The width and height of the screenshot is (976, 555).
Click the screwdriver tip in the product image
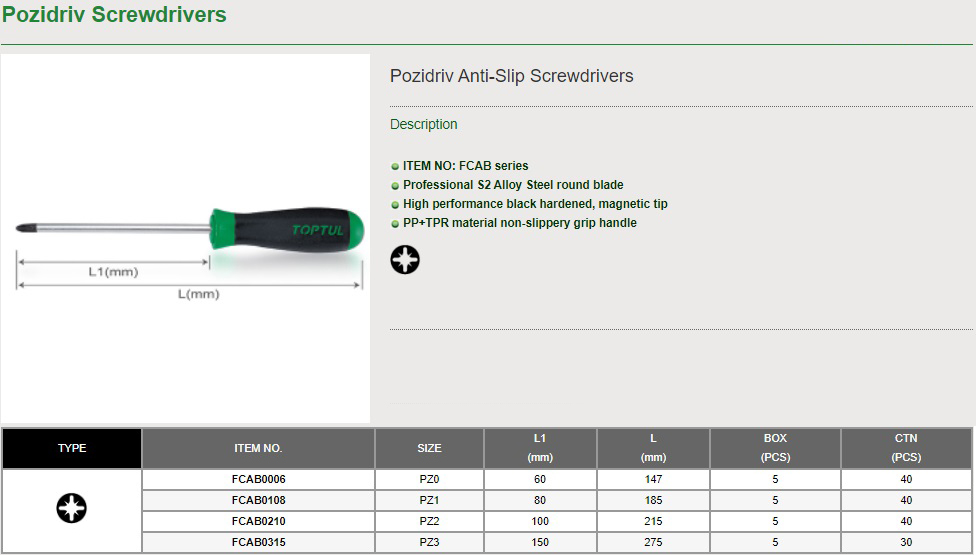(24, 228)
